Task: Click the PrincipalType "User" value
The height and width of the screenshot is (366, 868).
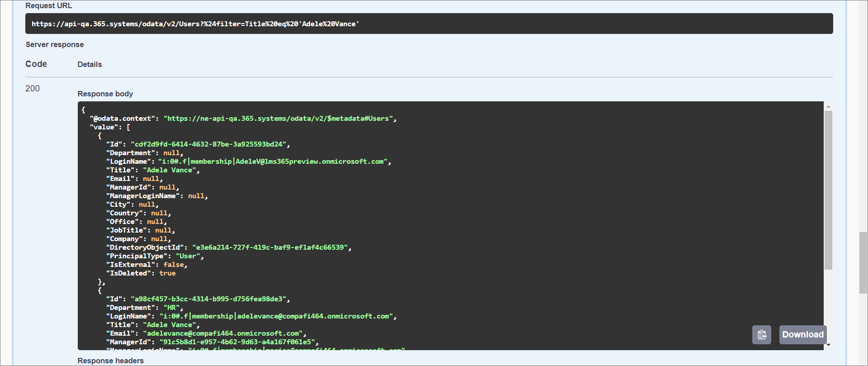Action: [188, 256]
